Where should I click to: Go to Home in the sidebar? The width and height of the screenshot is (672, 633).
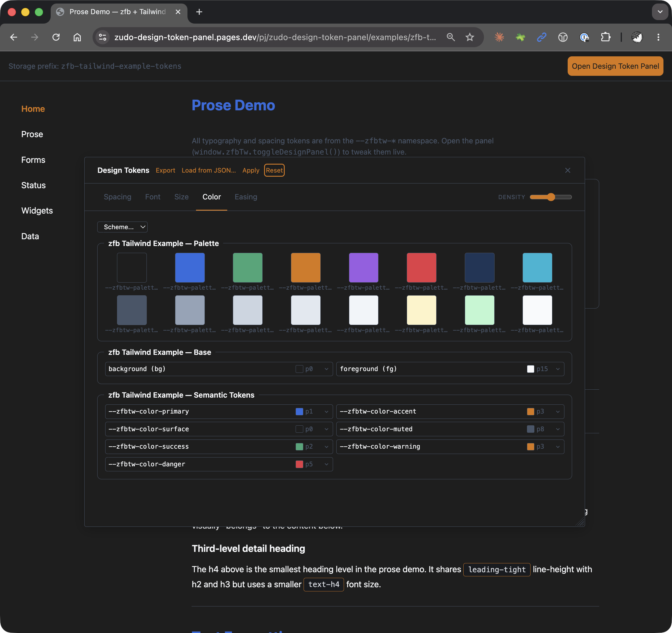click(x=33, y=109)
